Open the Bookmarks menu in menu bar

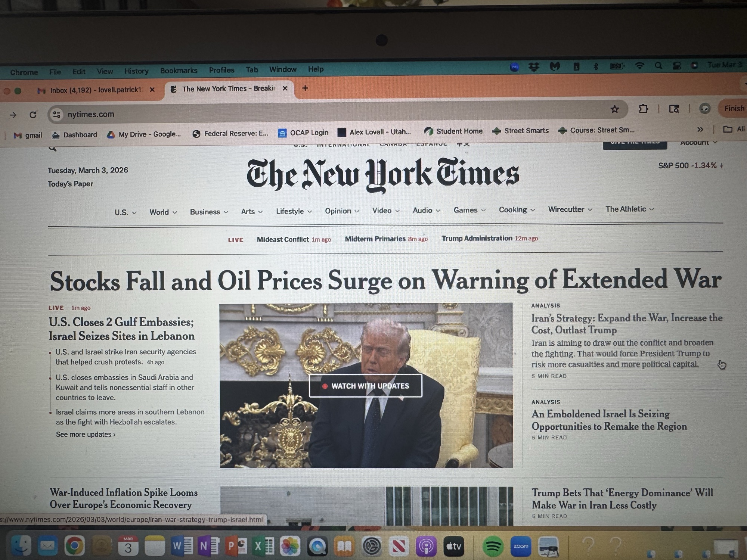click(x=179, y=71)
